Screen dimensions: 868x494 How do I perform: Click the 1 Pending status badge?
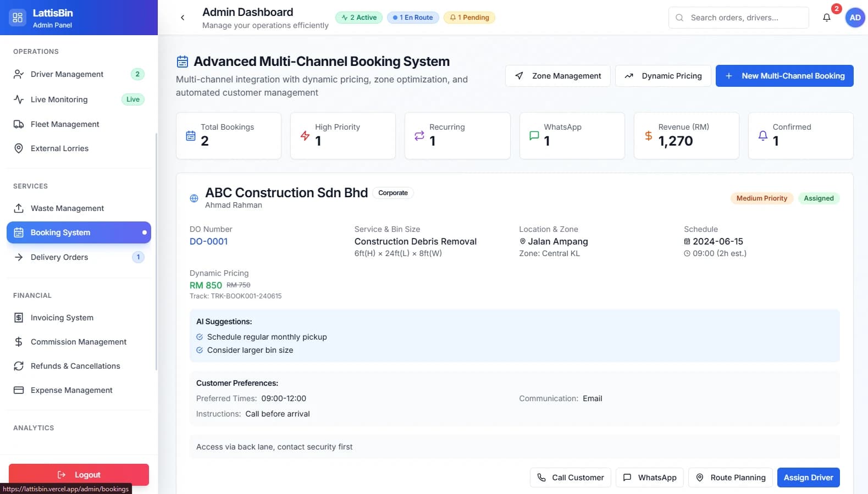tap(469, 18)
